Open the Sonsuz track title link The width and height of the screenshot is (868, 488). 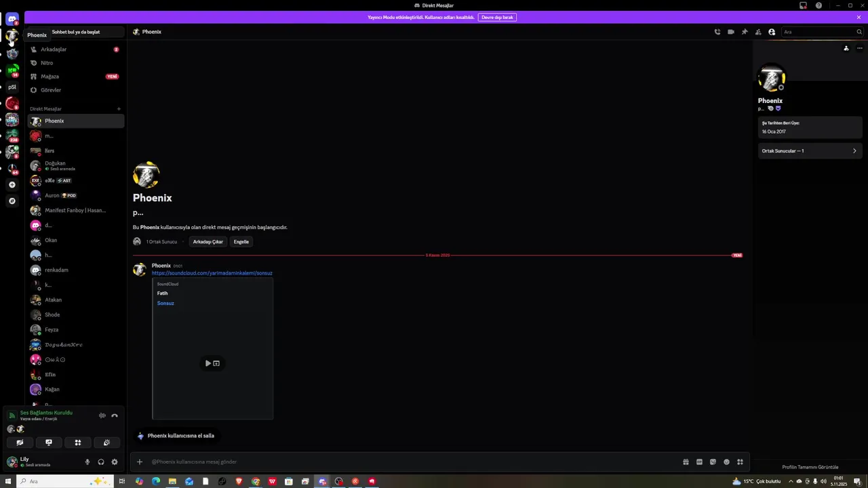click(x=165, y=303)
